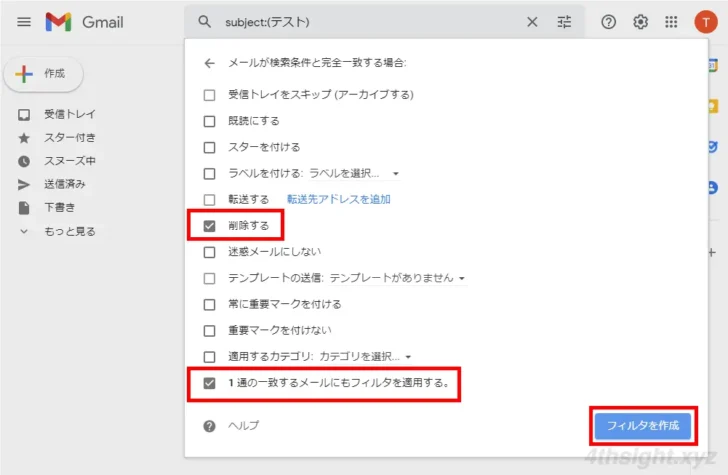
Task: Check テンプレートの送信 checkbox
Action: pyautogui.click(x=209, y=278)
